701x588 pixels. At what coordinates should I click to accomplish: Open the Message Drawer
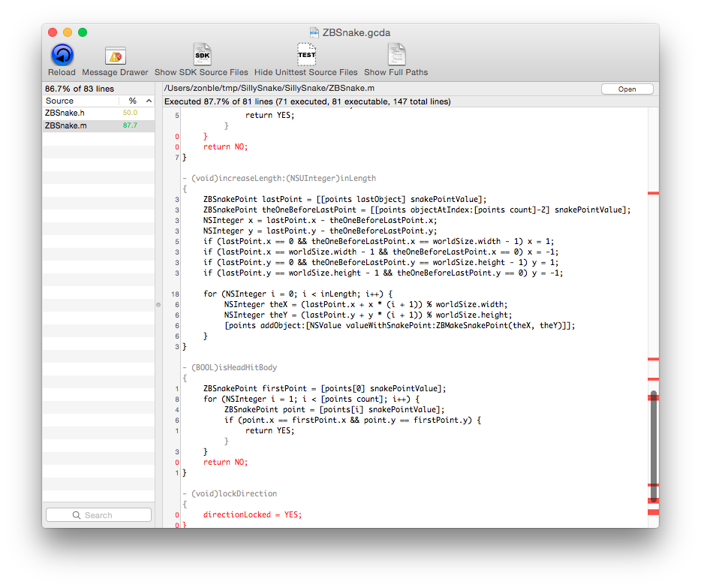[x=115, y=56]
